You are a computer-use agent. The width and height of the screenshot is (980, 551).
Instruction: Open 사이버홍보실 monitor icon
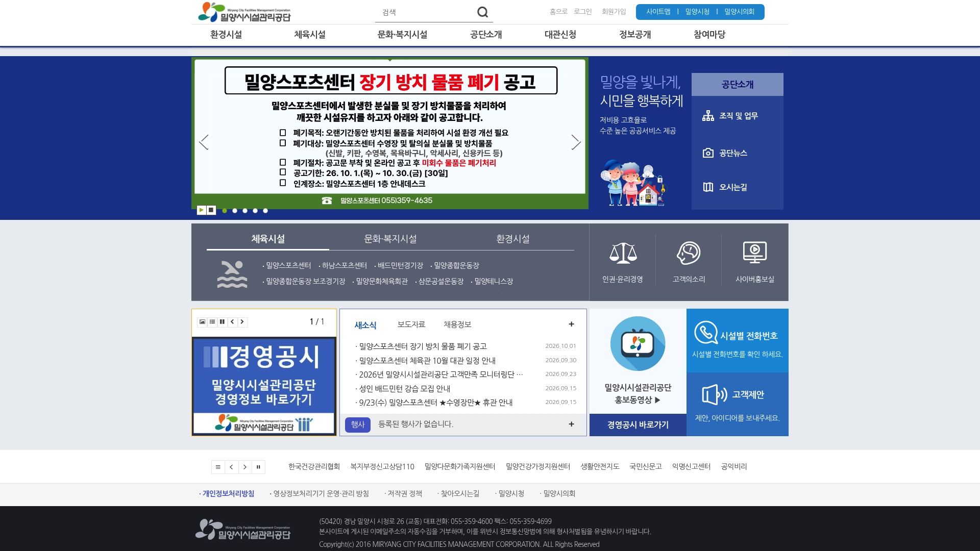754,252
